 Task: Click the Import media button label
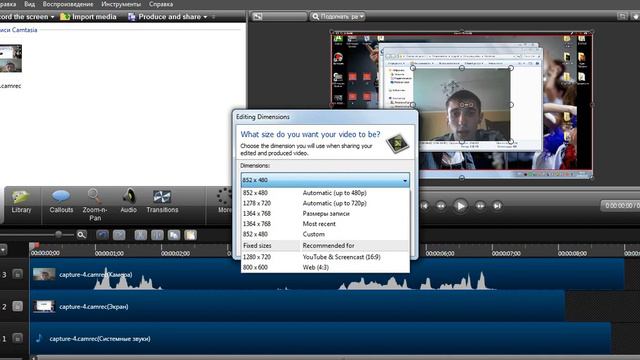[x=94, y=17]
